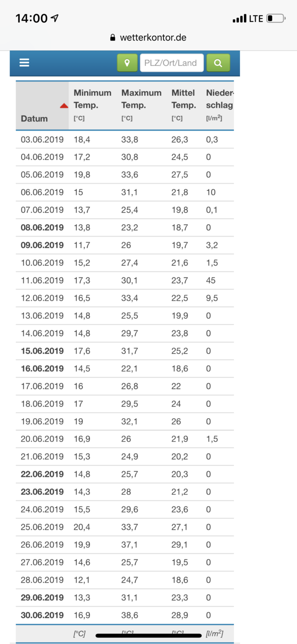Tap the wetterkontor.de address bar
This screenshot has height=644, width=297.
click(x=148, y=38)
